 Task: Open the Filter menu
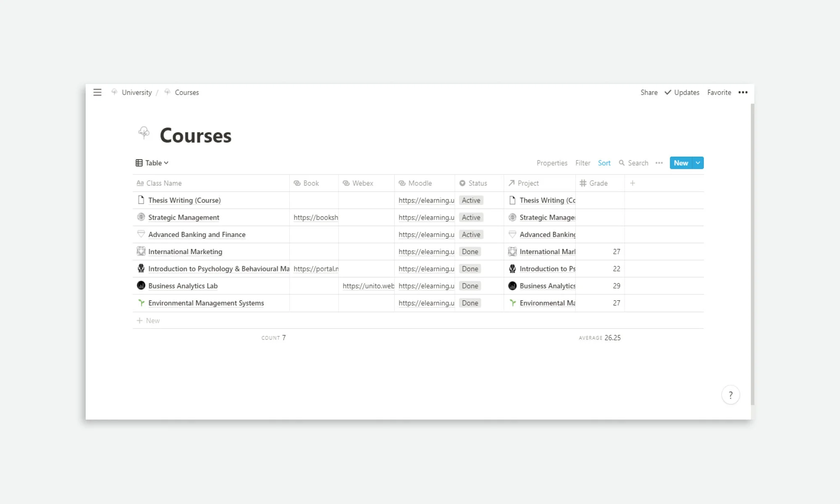click(583, 163)
